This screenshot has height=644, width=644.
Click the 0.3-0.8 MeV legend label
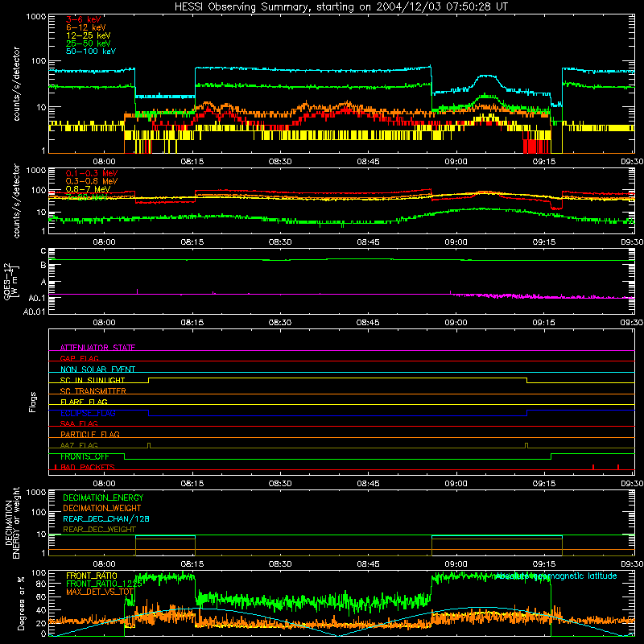[92, 180]
